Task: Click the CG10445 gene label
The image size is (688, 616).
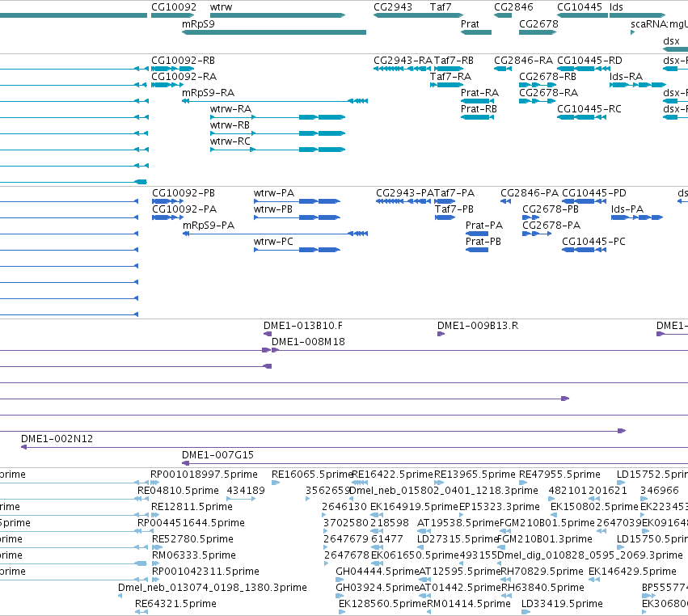Action: click(x=580, y=7)
